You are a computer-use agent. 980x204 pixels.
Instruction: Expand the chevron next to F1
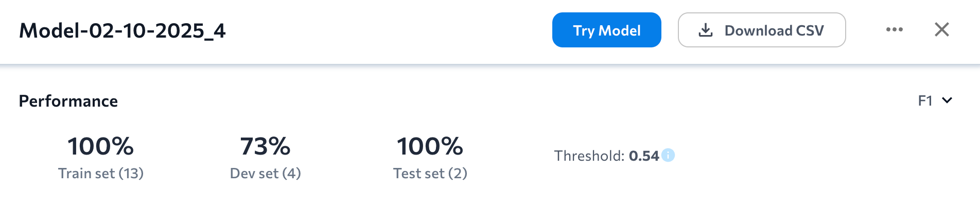947,100
